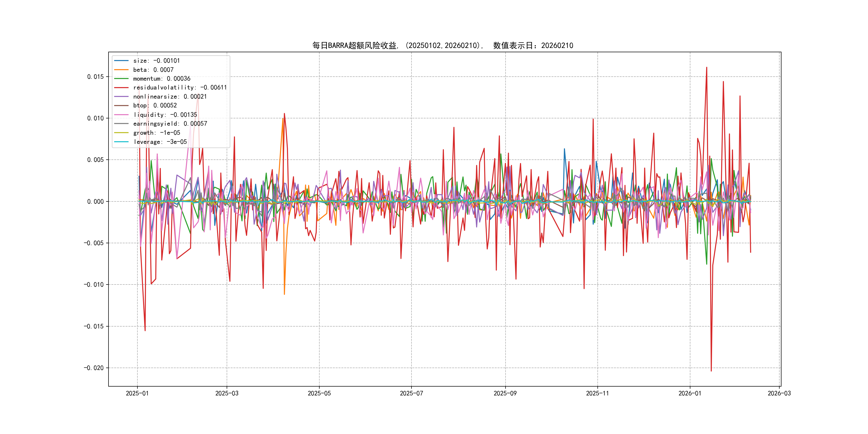Click the residualvolatility red legend swatch
Image resolution: width=868 pixels, height=434 pixels.
121,88
